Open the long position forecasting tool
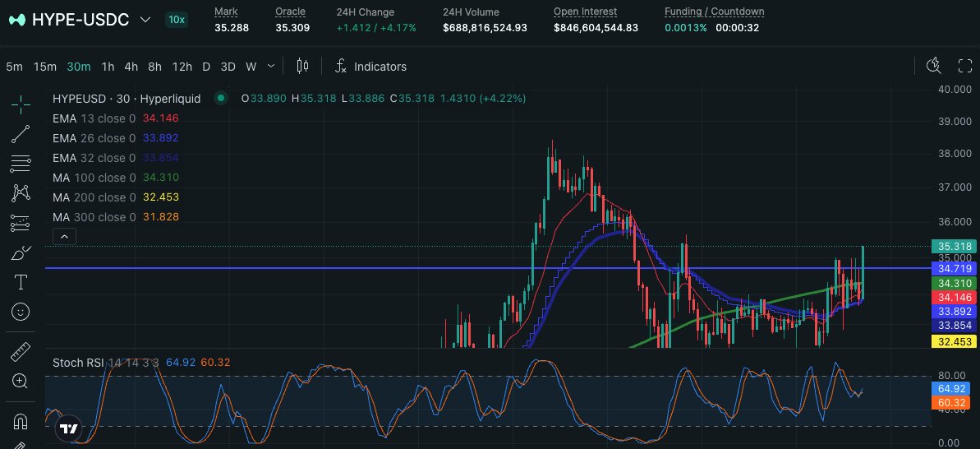This screenshot has height=449, width=980. coord(21,223)
